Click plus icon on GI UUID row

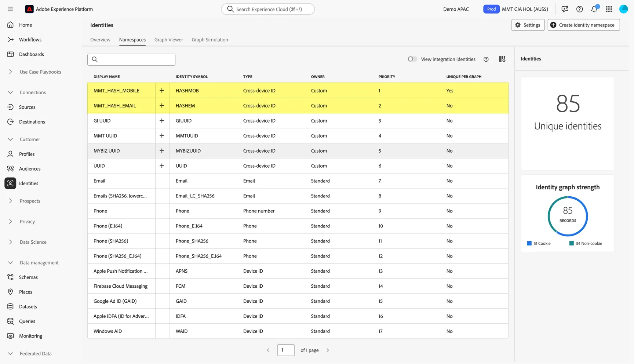[162, 121]
